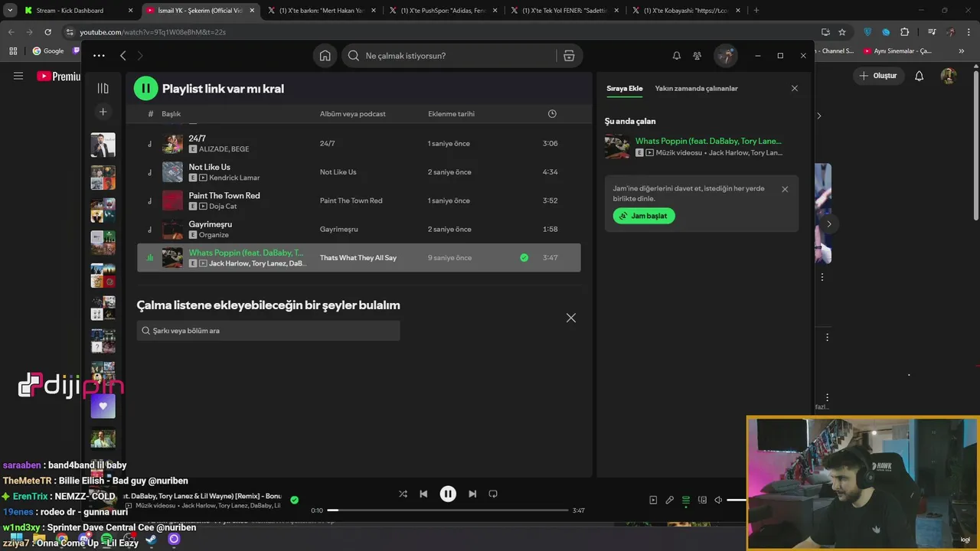Go back with Spotify back arrow
Screen dimensions: 980x551
tap(122, 56)
